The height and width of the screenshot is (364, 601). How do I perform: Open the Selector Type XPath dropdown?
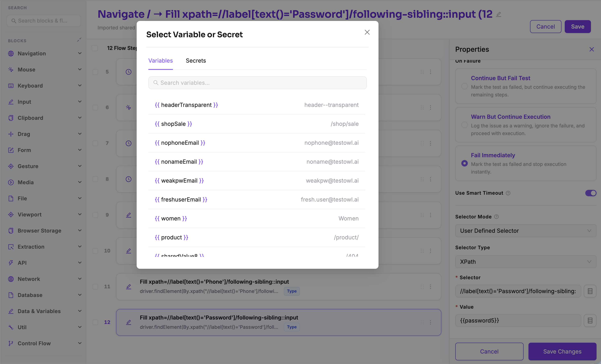click(x=526, y=262)
